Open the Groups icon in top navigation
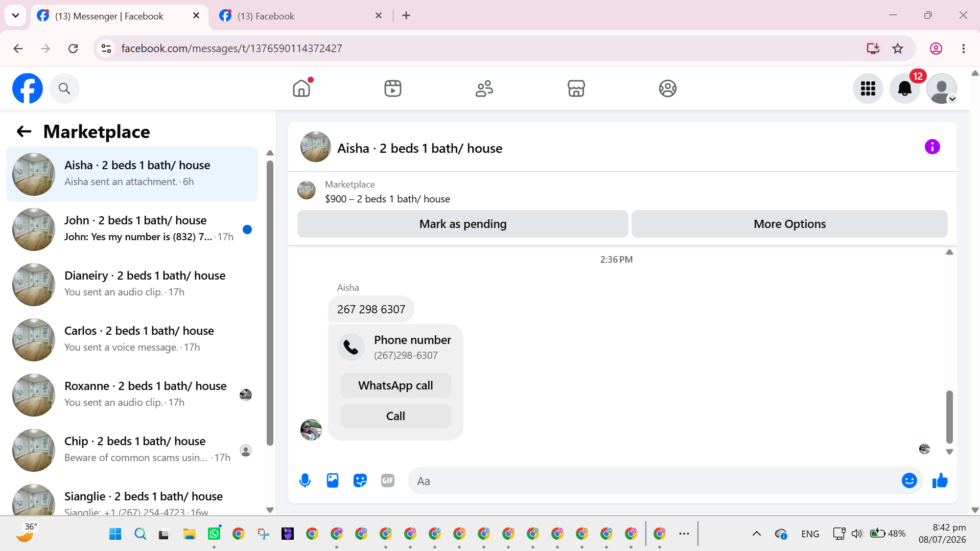The height and width of the screenshot is (551, 980). 668,88
